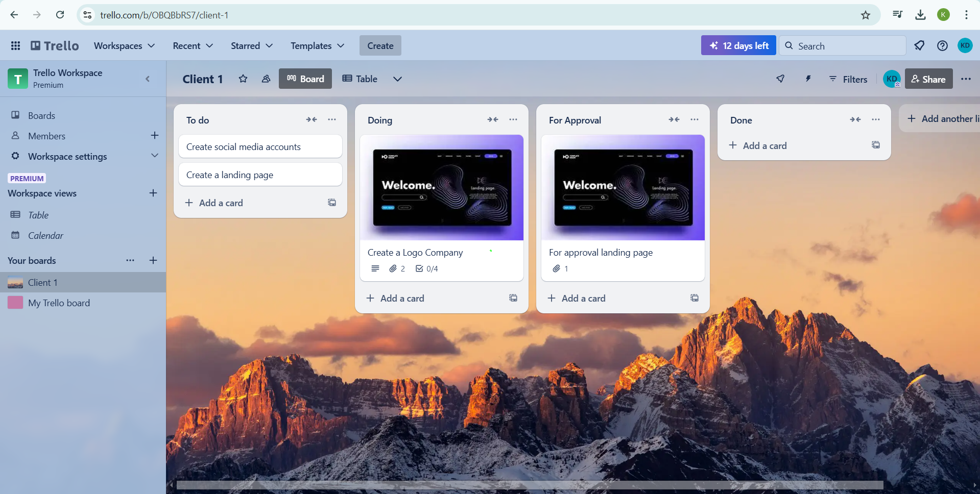Click the Share button
Screen dimensions: 980x494
(x=928, y=79)
